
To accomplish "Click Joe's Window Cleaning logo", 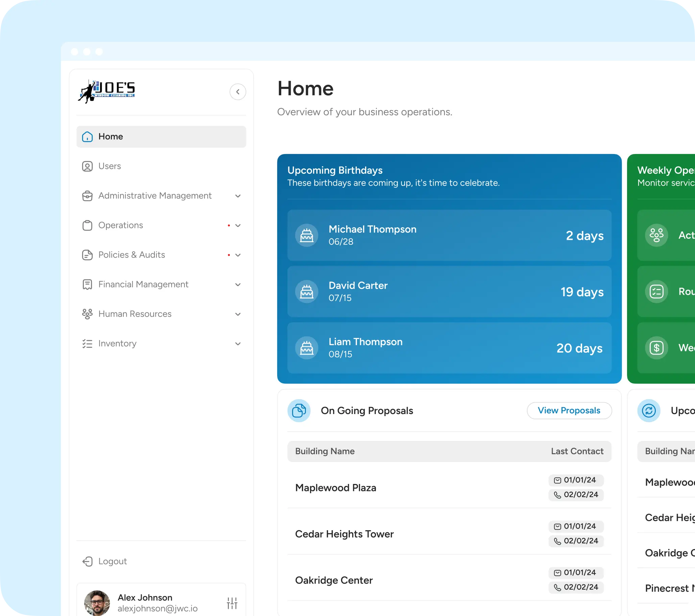I will tap(107, 92).
